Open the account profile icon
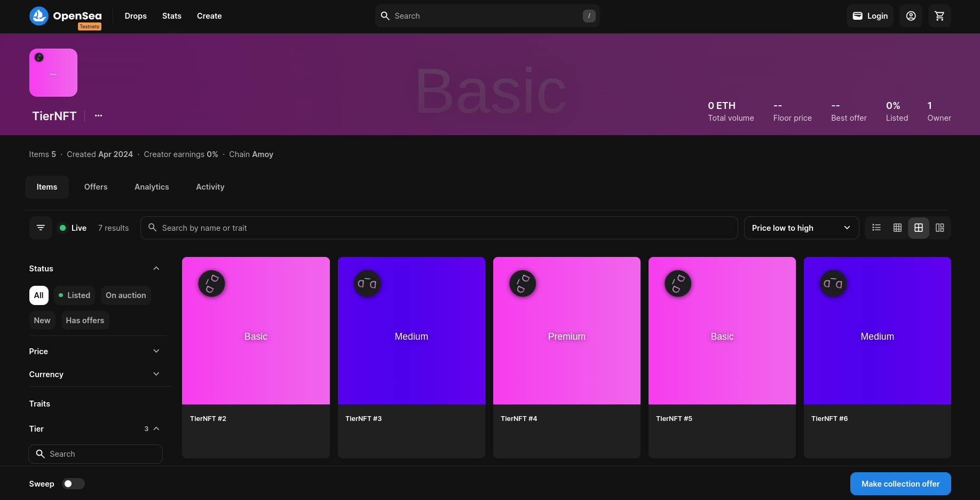Screen dimensions: 980x500 [911, 16]
